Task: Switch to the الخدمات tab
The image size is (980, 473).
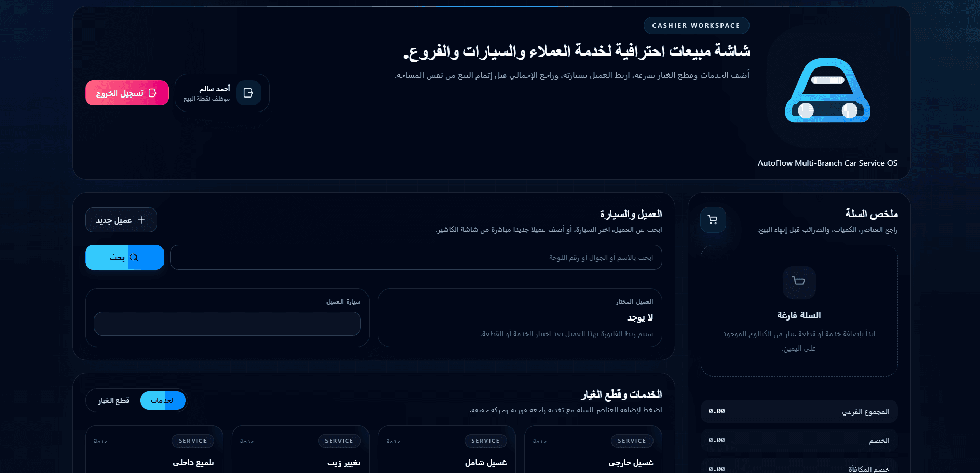Action: [x=162, y=400]
